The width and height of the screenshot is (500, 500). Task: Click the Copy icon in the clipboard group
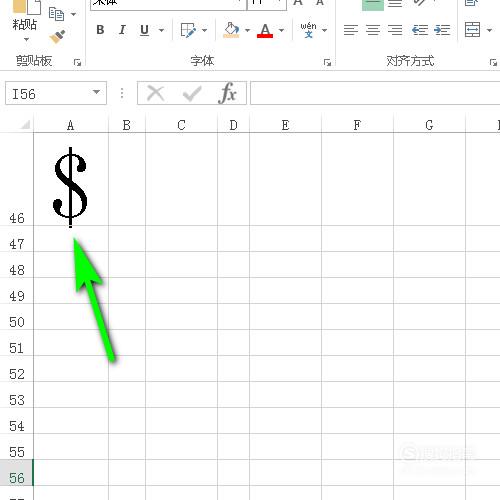[56, 14]
